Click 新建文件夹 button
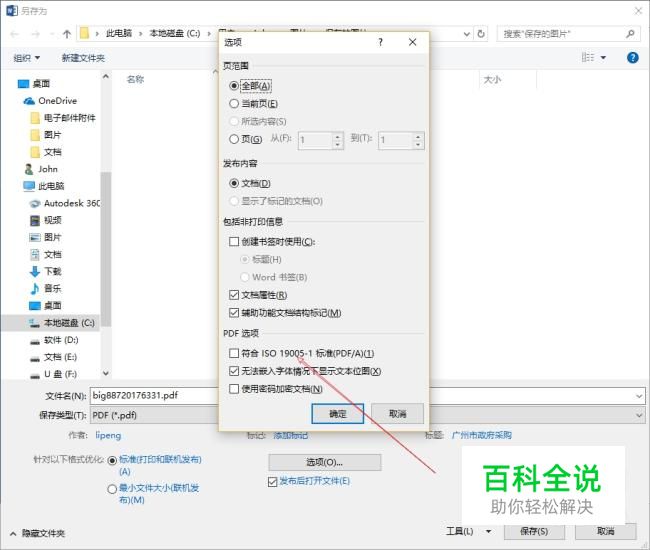Image resolution: width=650 pixels, height=550 pixels. (x=83, y=58)
